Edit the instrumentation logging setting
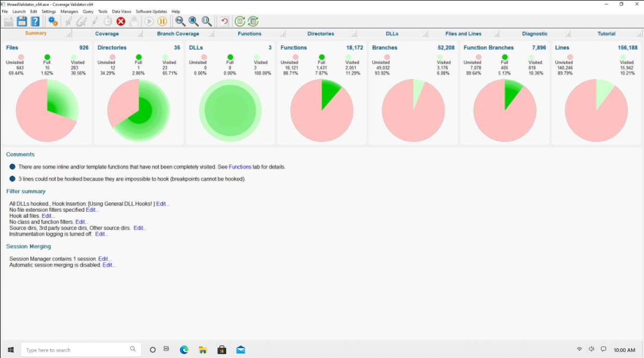Screen dimensions: 644x358 click(102, 234)
